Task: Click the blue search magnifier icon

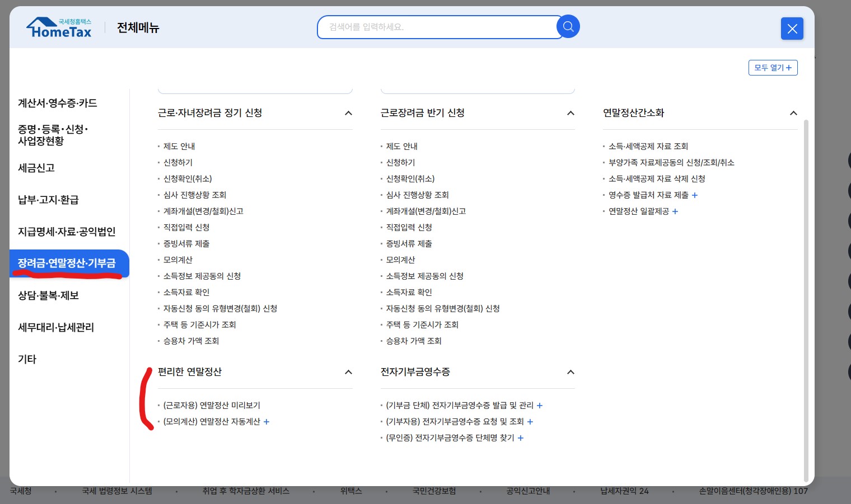Action: [x=568, y=26]
